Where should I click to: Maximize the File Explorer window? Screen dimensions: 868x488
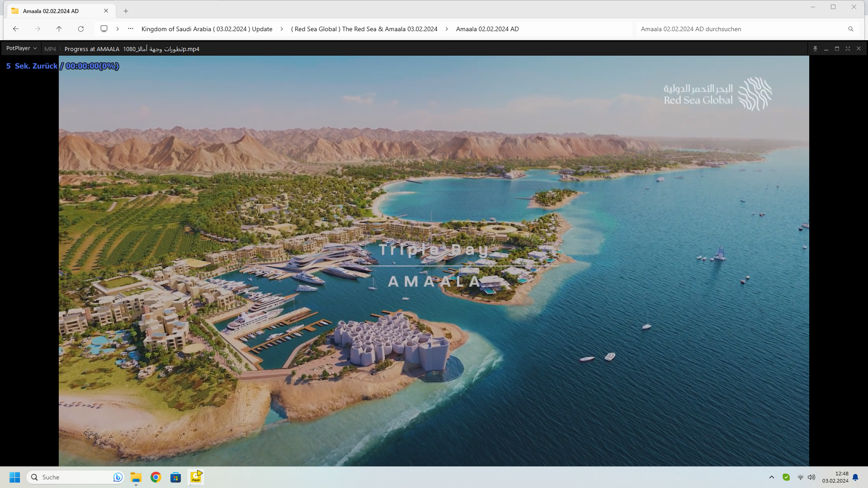pyautogui.click(x=833, y=7)
